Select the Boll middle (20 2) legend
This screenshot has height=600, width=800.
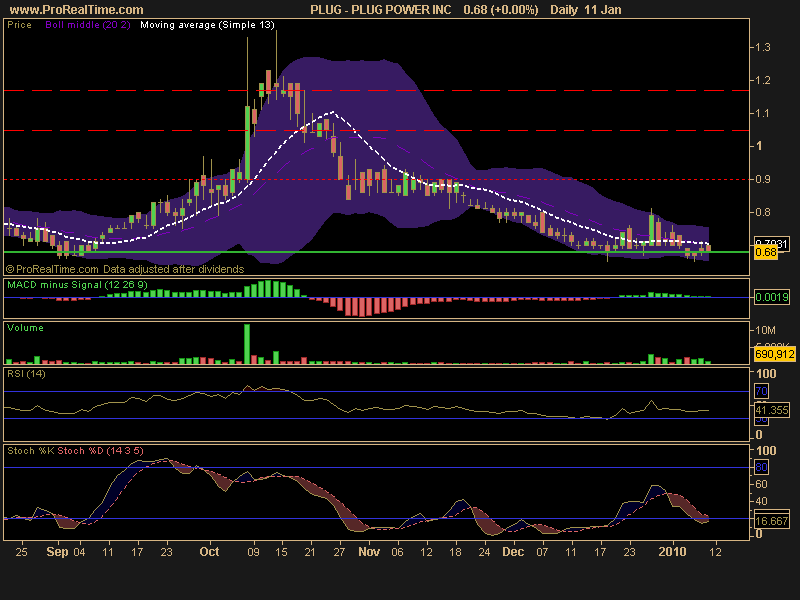click(88, 24)
